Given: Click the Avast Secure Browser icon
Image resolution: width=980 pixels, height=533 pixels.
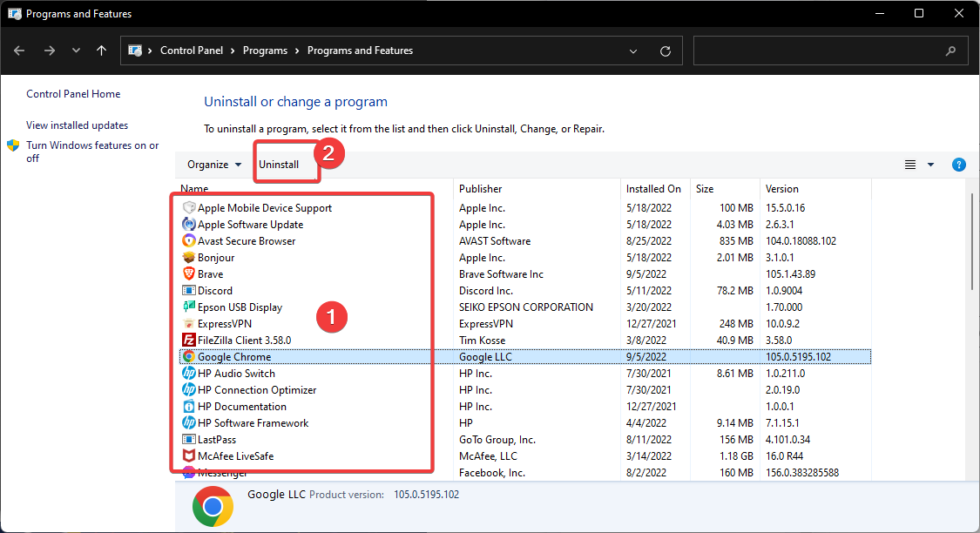Looking at the screenshot, I should [x=189, y=240].
